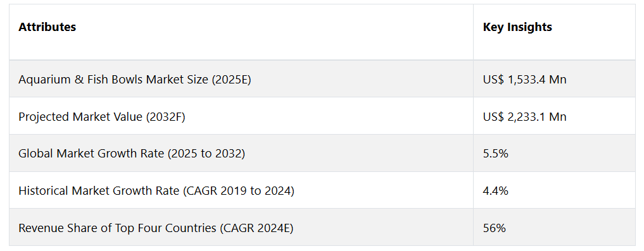Click the text (CAGR 2024E)
Screen dimensions: 644x251
tap(256, 228)
